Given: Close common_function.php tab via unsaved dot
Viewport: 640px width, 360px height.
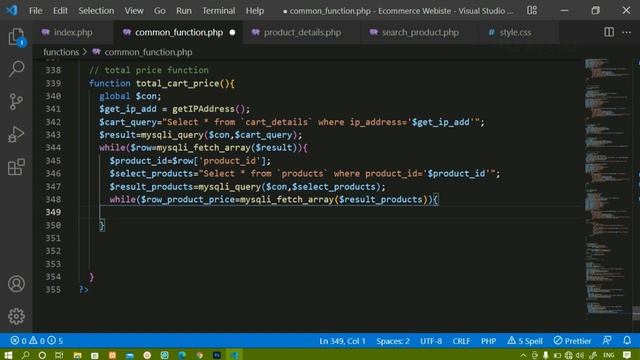Looking at the screenshot, I should click(x=232, y=32).
